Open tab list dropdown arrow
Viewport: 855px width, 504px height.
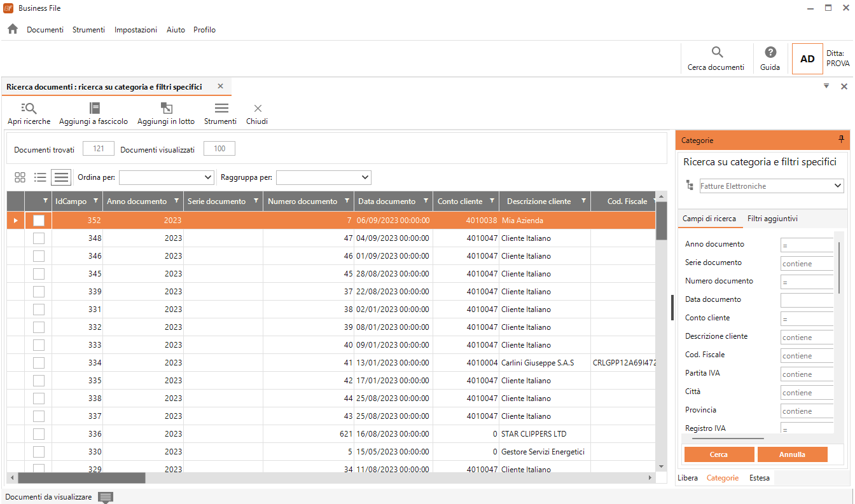[826, 86]
